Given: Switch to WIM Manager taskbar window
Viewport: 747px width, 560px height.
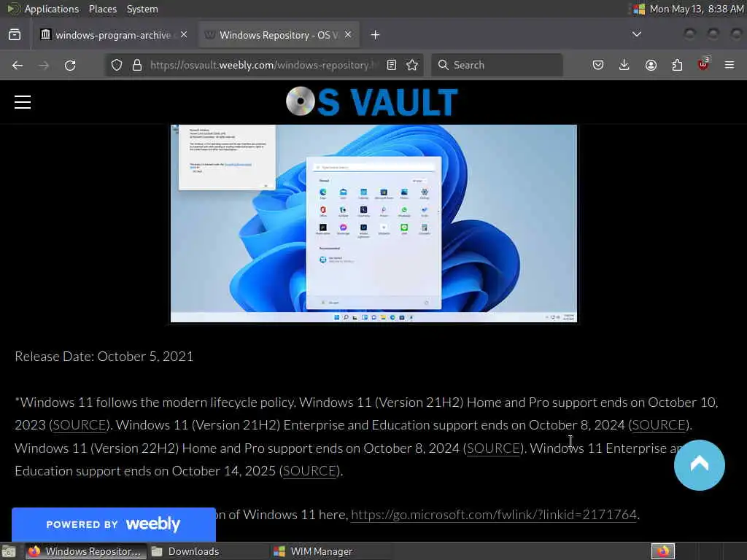Looking at the screenshot, I should coord(330,551).
